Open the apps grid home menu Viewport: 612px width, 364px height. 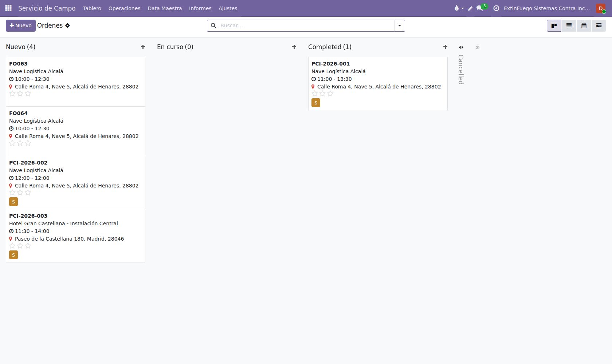[8, 8]
